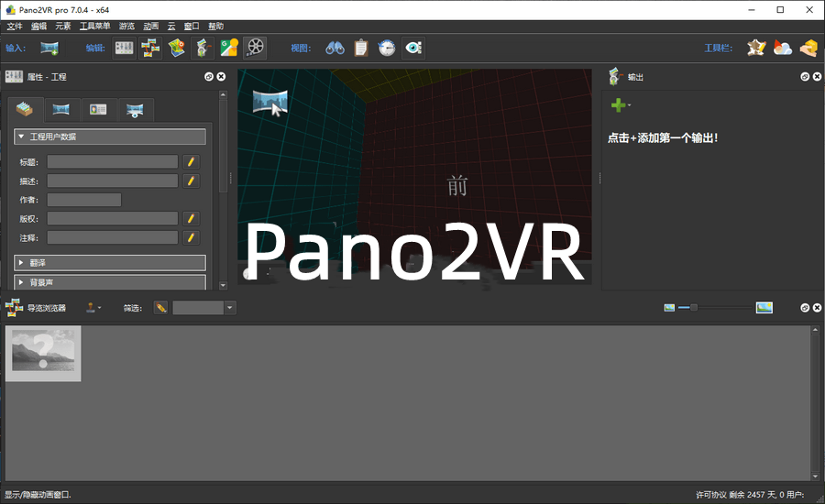The image size is (825, 504).
Task: Close the 输出 panel
Action: tap(817, 77)
